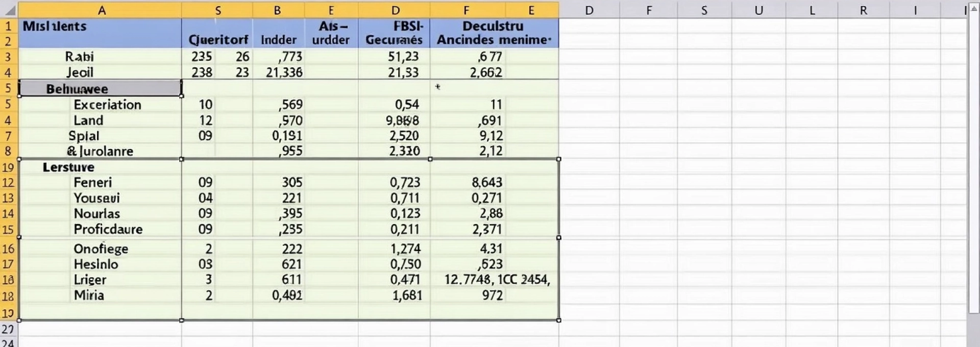Select the "Rabi" cell
This screenshot has height=347, width=980.
100,57
